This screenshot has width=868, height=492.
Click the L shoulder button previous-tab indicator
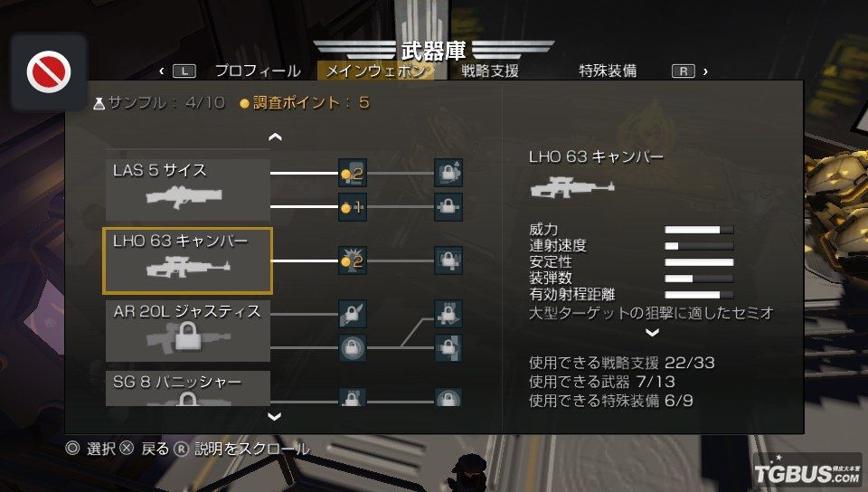pos(184,71)
